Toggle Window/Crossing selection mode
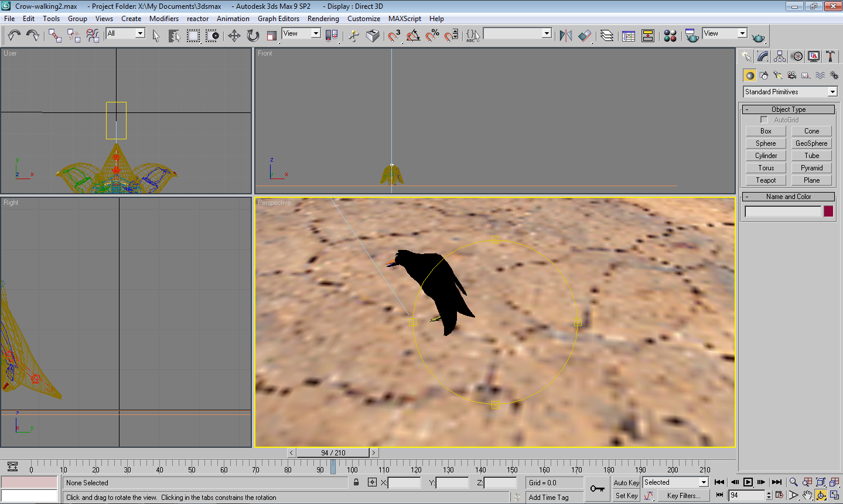 pos(212,36)
